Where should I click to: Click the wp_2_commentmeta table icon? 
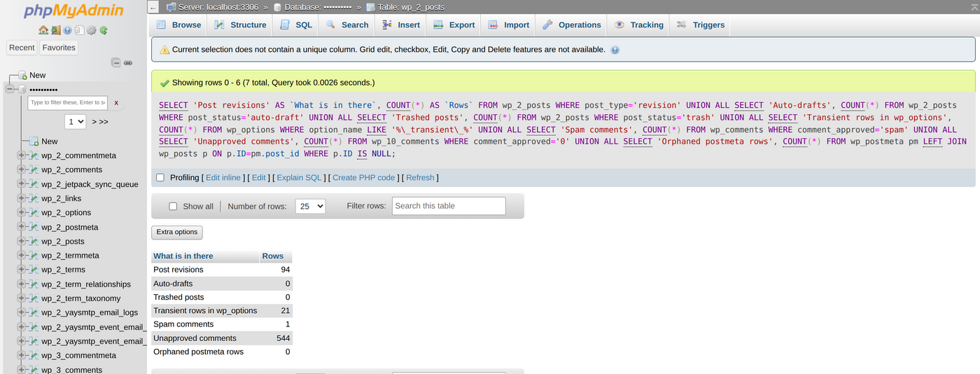tap(34, 155)
